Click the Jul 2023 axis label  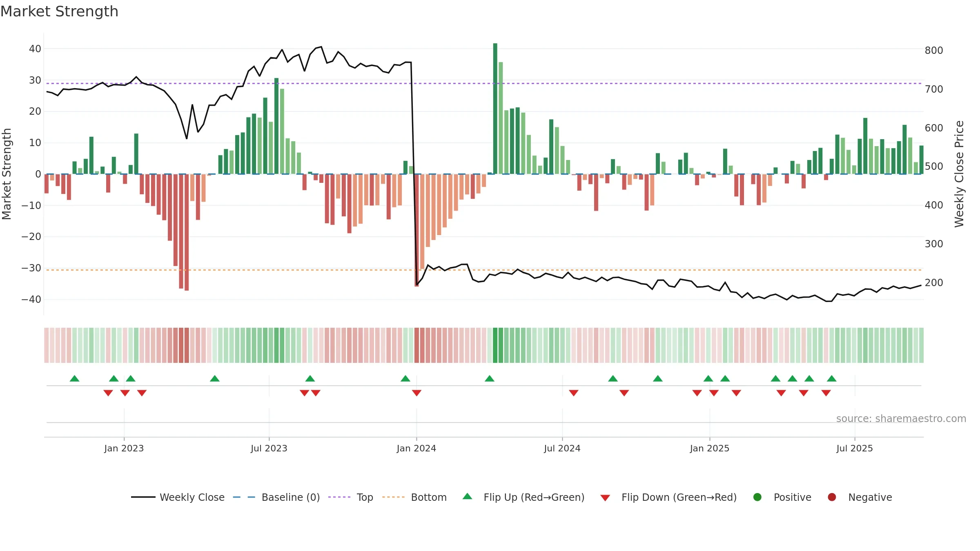pos(269,449)
